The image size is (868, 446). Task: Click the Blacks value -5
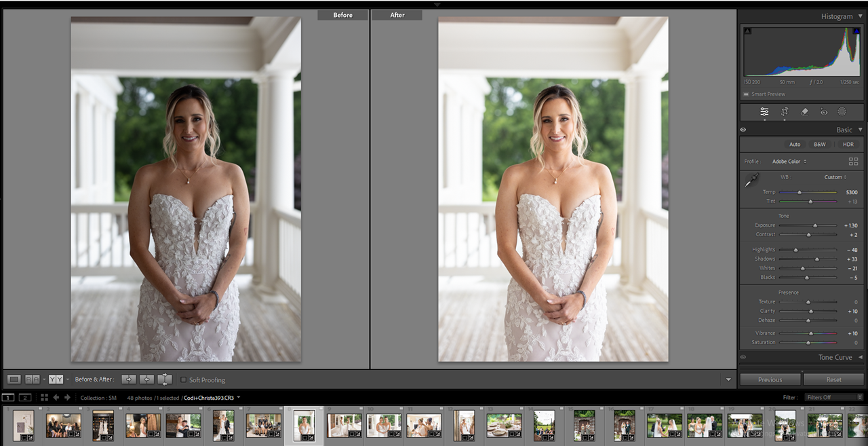coord(852,278)
